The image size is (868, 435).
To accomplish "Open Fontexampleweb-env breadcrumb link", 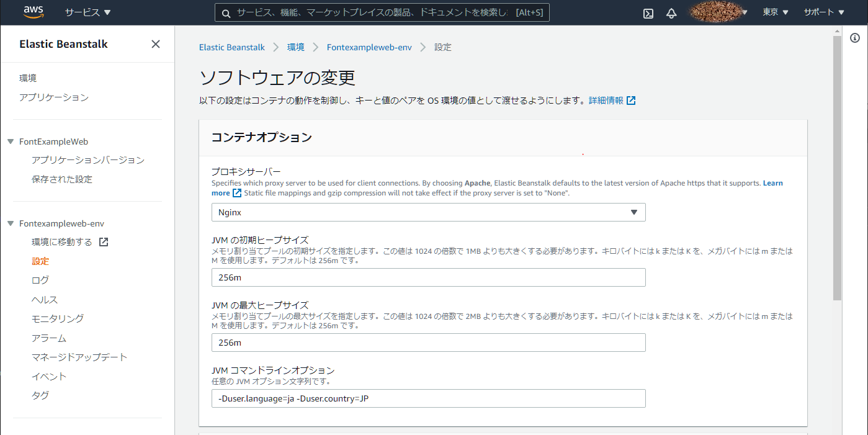I will pos(369,47).
